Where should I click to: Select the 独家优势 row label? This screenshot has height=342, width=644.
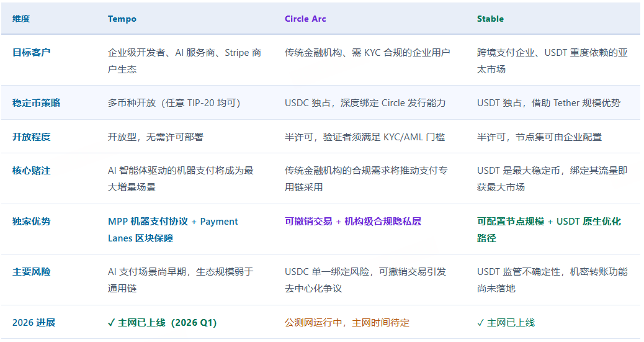32,222
